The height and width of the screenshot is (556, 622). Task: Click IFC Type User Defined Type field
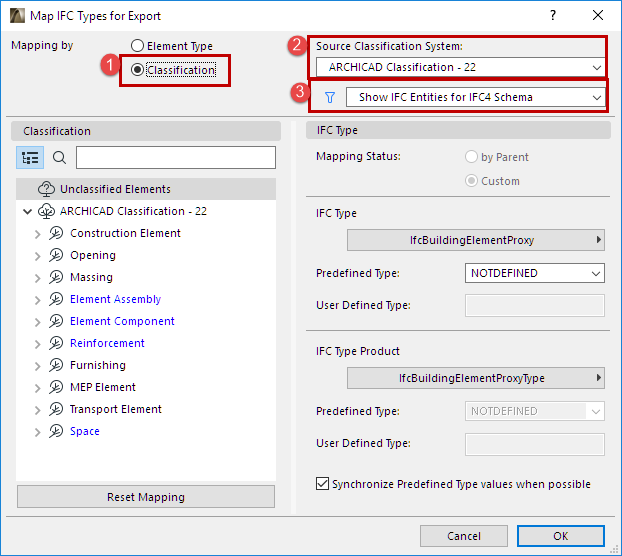pos(535,305)
